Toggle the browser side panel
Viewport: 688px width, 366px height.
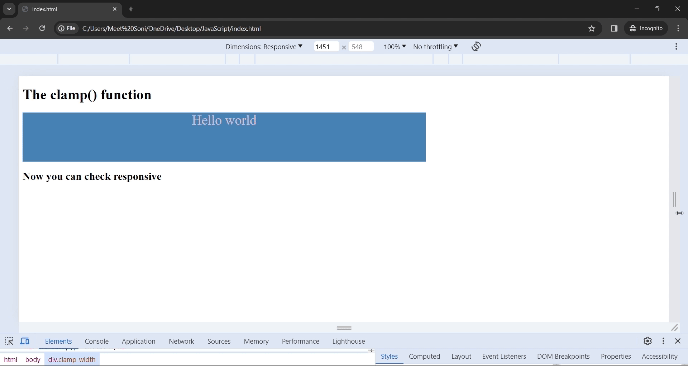pyautogui.click(x=614, y=29)
